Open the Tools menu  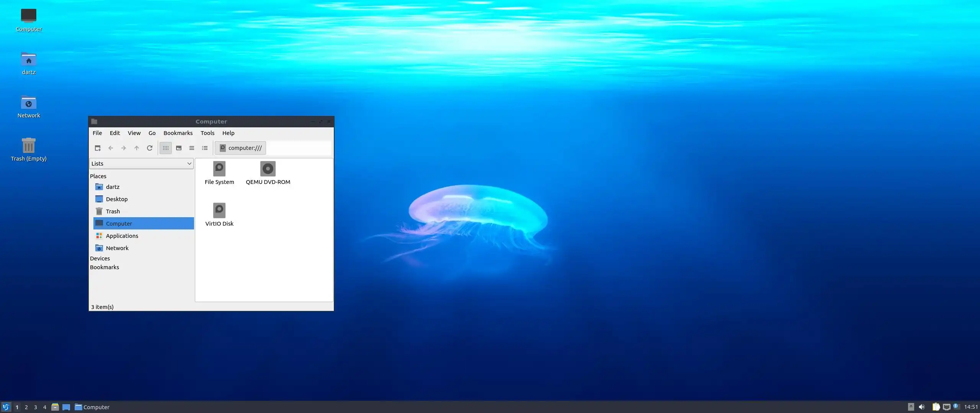[207, 133]
